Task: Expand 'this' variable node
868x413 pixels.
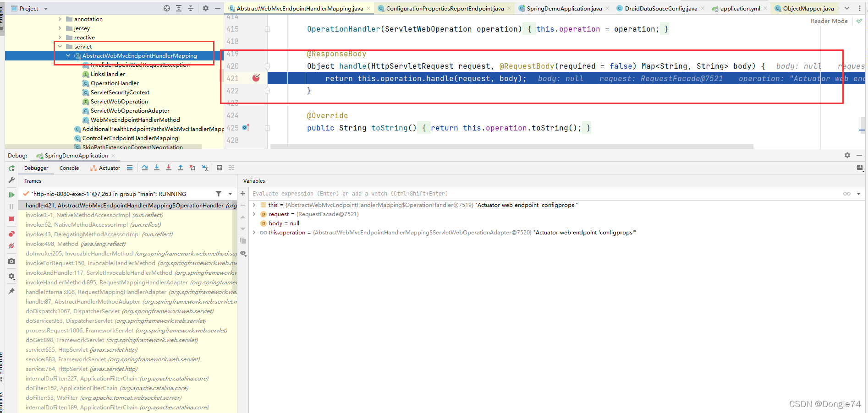Action: pos(254,205)
